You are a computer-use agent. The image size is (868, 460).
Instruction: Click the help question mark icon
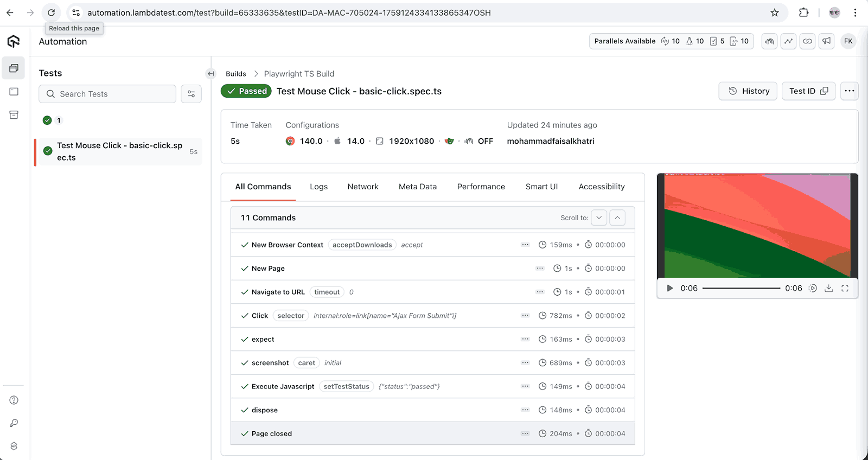[x=14, y=400]
